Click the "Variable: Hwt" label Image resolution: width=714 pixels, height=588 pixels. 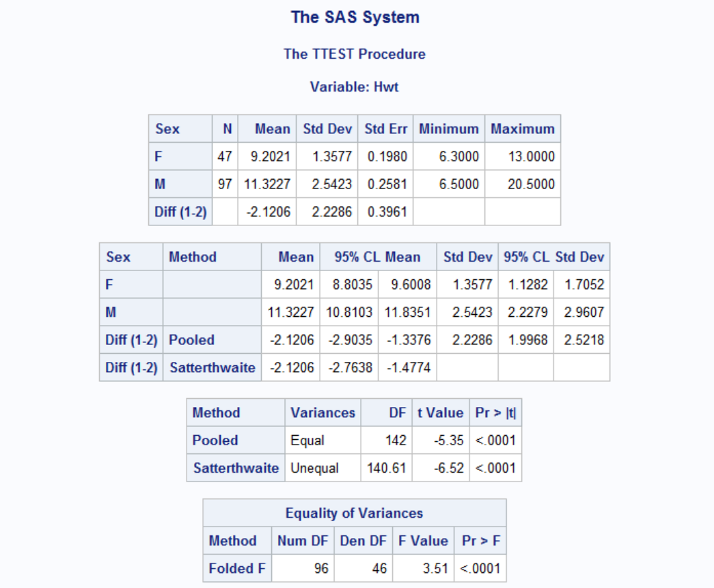(355, 87)
